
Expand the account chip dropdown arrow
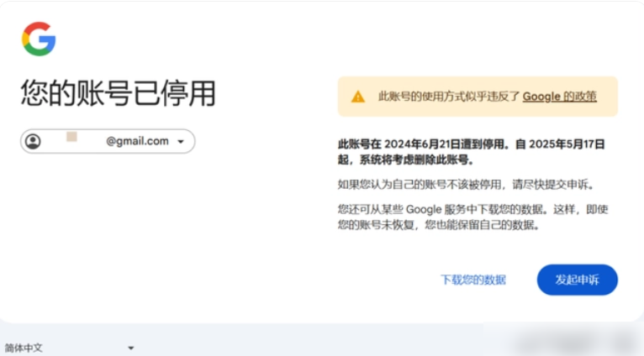tap(181, 142)
